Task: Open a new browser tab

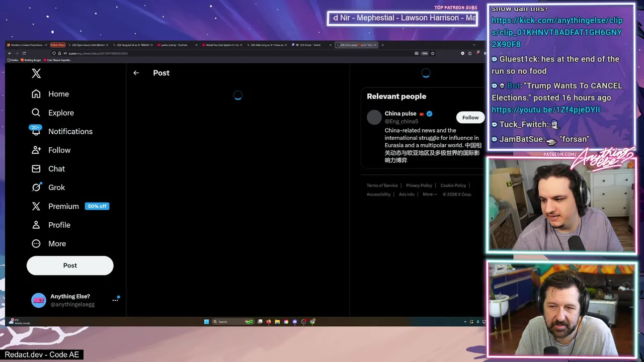Action: [382, 45]
